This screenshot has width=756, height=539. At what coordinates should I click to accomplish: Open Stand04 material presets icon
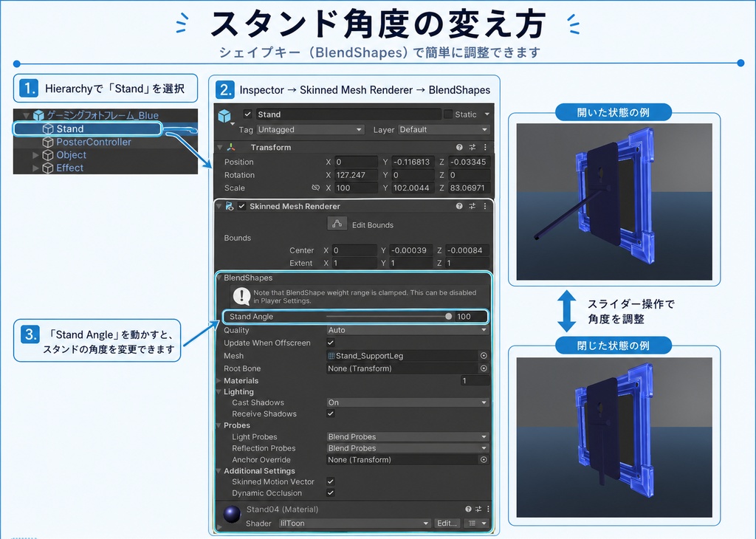click(478, 509)
